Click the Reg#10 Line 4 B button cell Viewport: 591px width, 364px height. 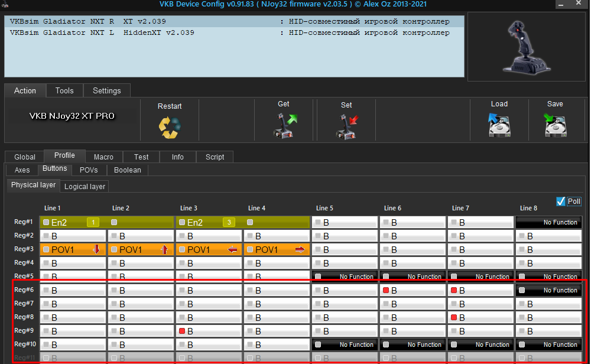pos(277,344)
